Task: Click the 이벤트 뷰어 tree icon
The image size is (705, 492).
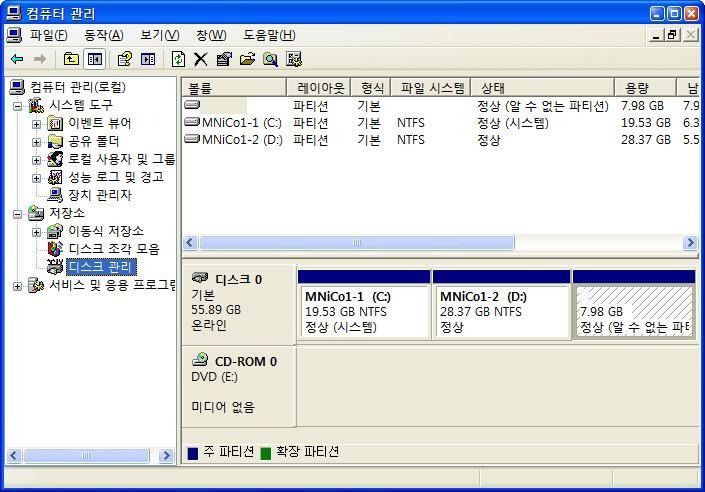Action: click(x=55, y=123)
